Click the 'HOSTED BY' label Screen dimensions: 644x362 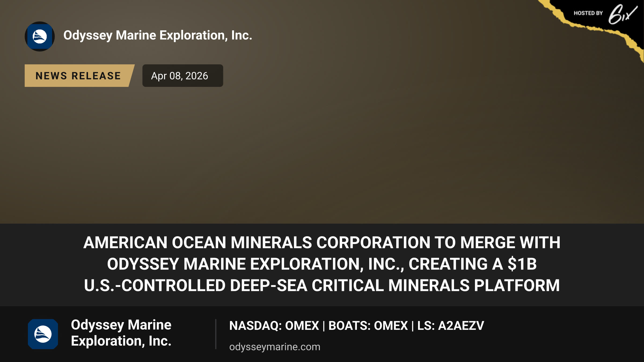click(x=588, y=13)
